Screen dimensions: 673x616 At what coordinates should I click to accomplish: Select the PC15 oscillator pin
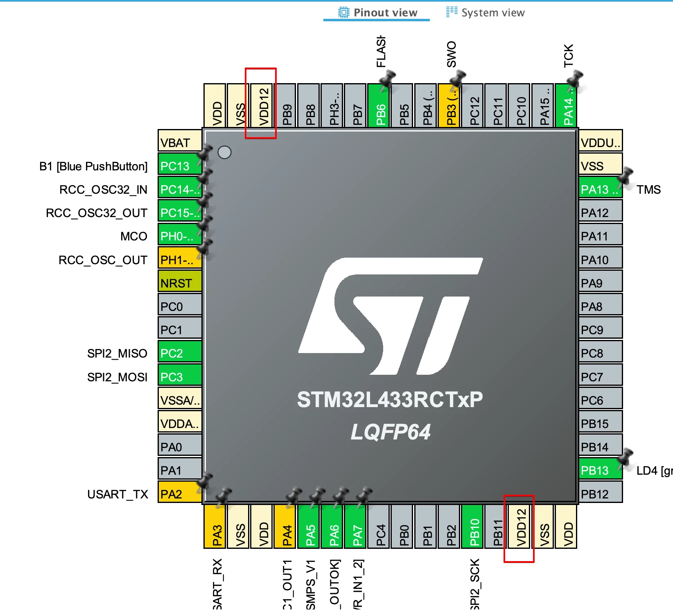[180, 211]
